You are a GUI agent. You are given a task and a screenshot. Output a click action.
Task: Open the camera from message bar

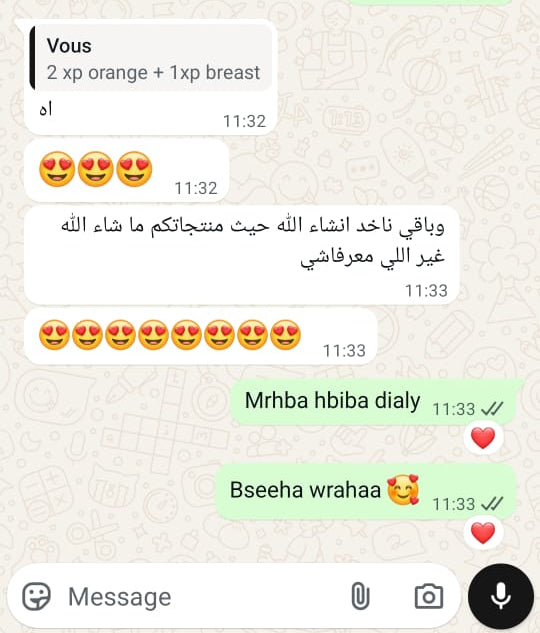coord(429,596)
